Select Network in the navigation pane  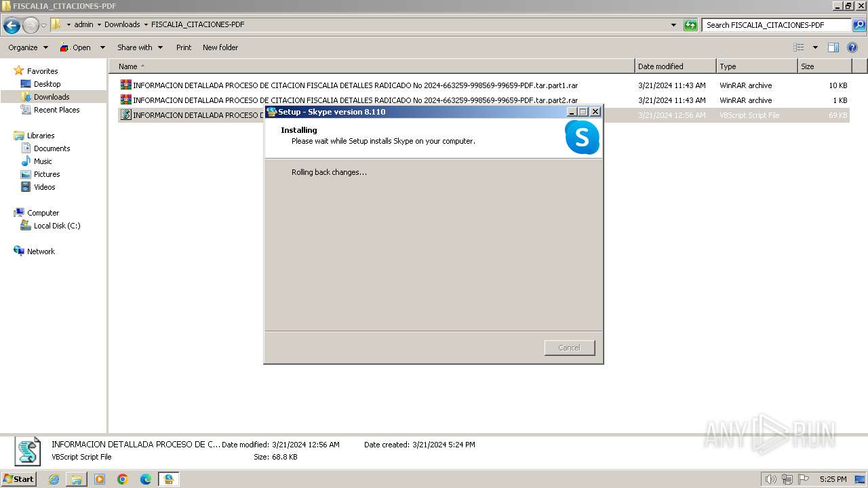click(41, 251)
